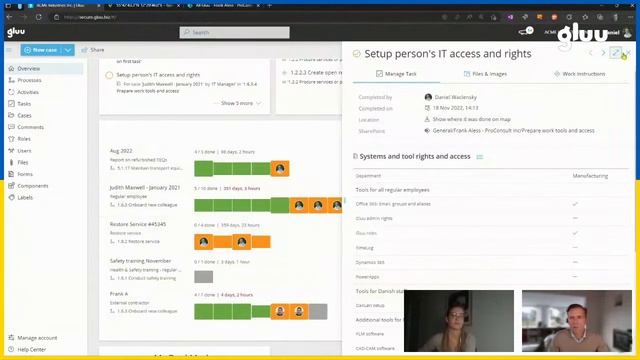Image resolution: width=640 pixels, height=360 pixels.
Task: Click the Forms sidebar icon
Action: (11, 174)
